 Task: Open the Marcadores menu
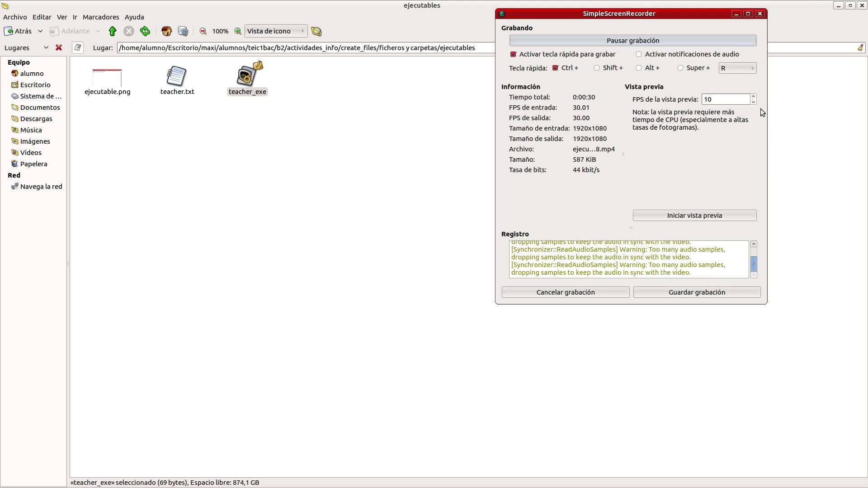(x=101, y=17)
